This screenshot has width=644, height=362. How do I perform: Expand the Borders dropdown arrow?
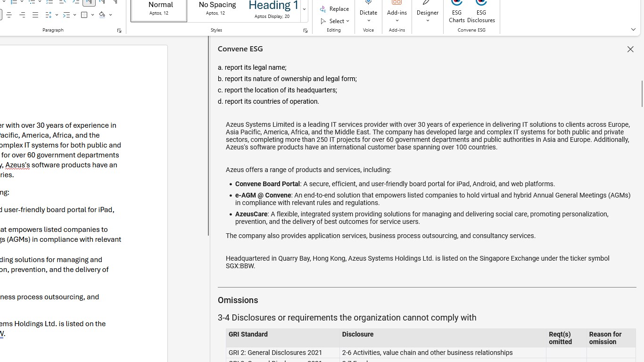(92, 15)
